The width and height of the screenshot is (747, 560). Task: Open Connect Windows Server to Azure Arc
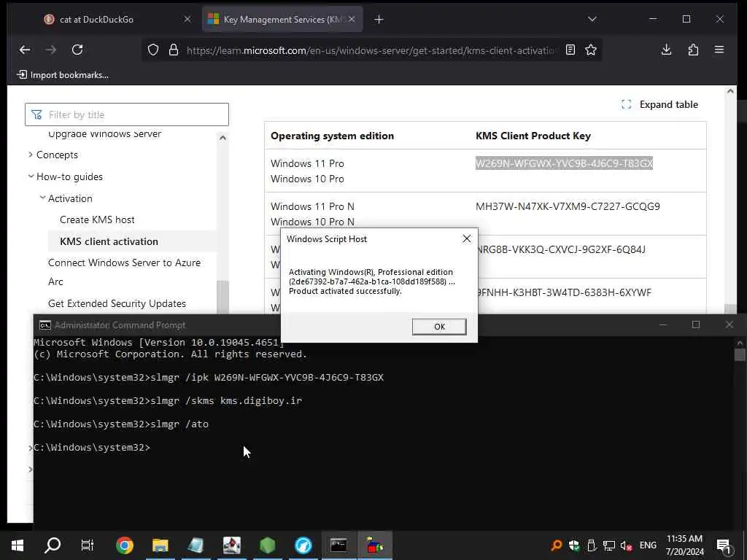click(124, 272)
